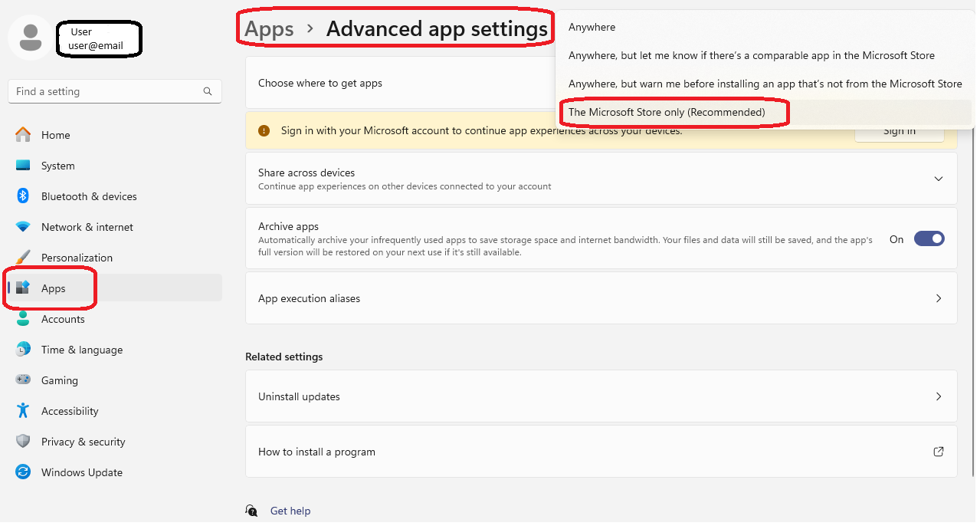Click the Advanced app settings title
The height and width of the screenshot is (526, 980).
(x=437, y=29)
